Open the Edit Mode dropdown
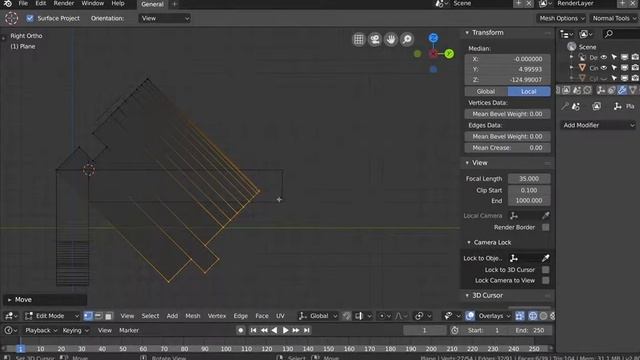The height and width of the screenshot is (360, 640). [x=51, y=316]
